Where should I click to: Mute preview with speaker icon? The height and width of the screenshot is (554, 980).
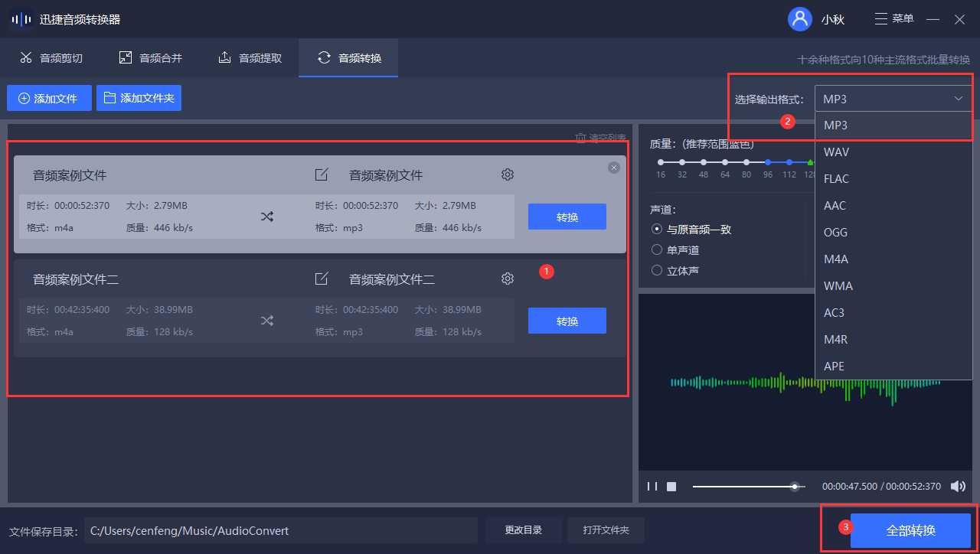click(x=958, y=486)
